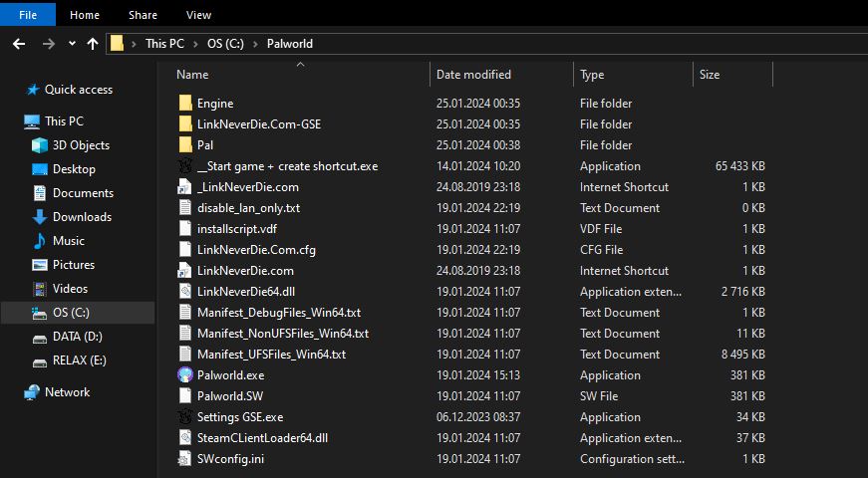
Task: Open the File menu tab
Action: point(28,15)
